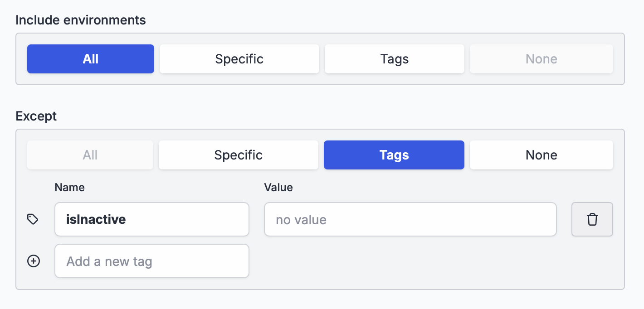
Task: Select All under Include environments
Action: [91, 59]
